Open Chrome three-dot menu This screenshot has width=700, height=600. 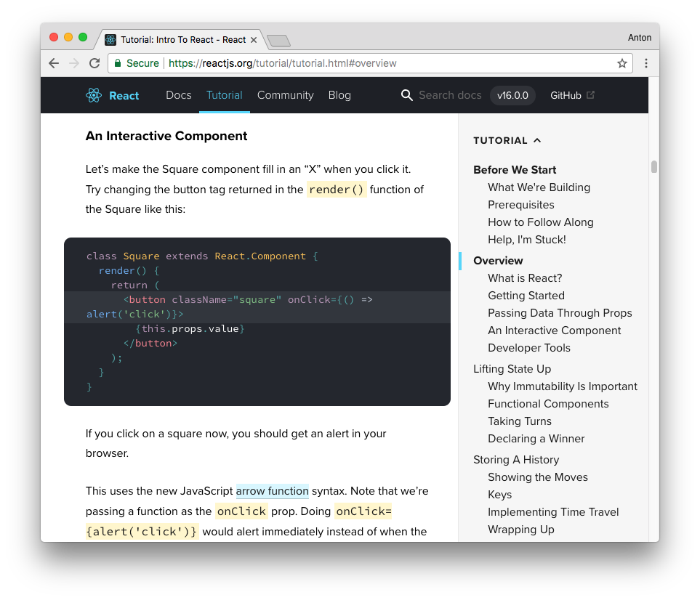646,63
